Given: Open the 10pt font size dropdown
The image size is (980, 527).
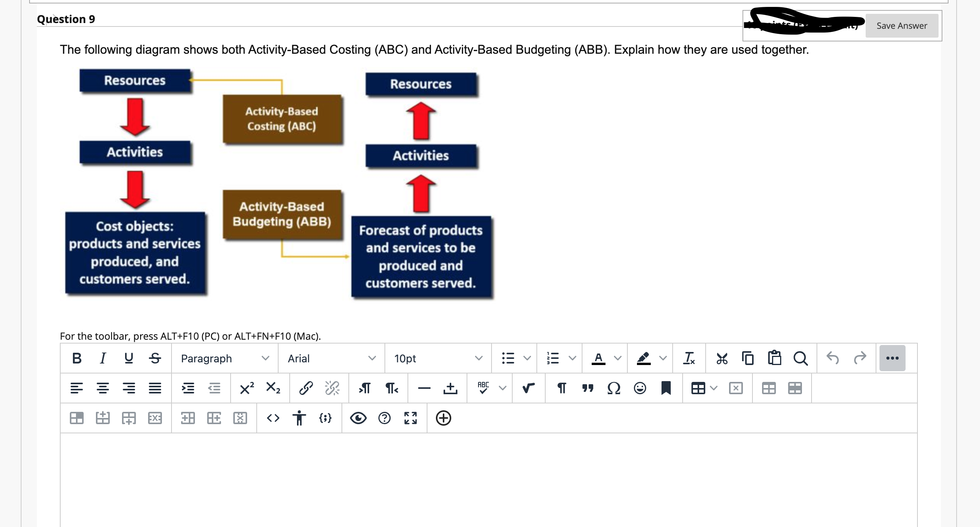Looking at the screenshot, I should click(438, 358).
